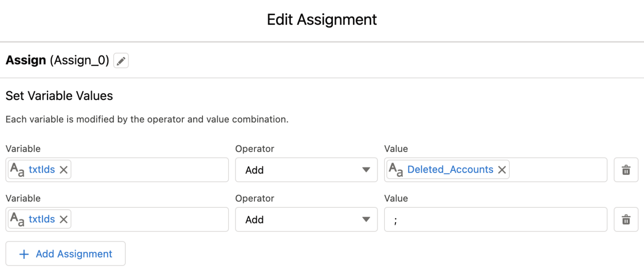Remove the first txtIds variable via its X icon
The image size is (644, 269).
pos(63,170)
